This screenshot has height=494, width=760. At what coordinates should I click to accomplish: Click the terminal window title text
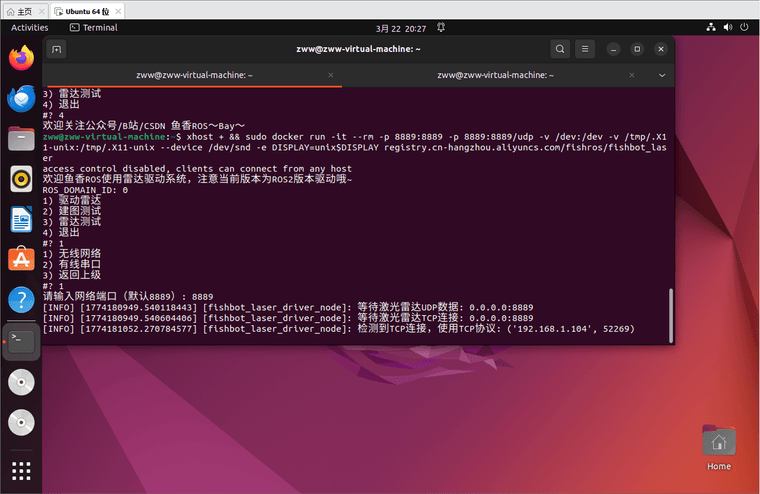pyautogui.click(x=358, y=49)
